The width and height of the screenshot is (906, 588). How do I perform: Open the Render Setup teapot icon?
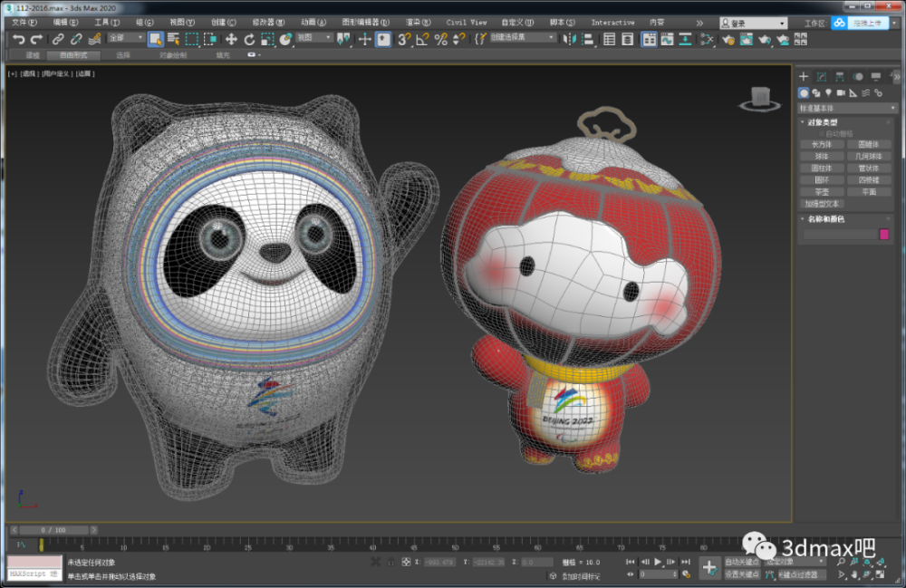coord(728,39)
